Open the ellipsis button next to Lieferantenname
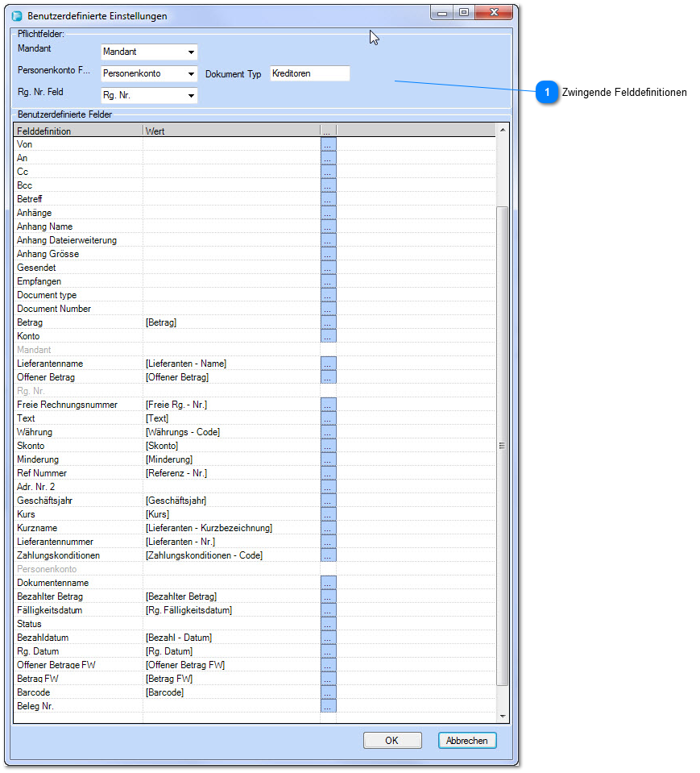The image size is (700, 773). (x=328, y=364)
